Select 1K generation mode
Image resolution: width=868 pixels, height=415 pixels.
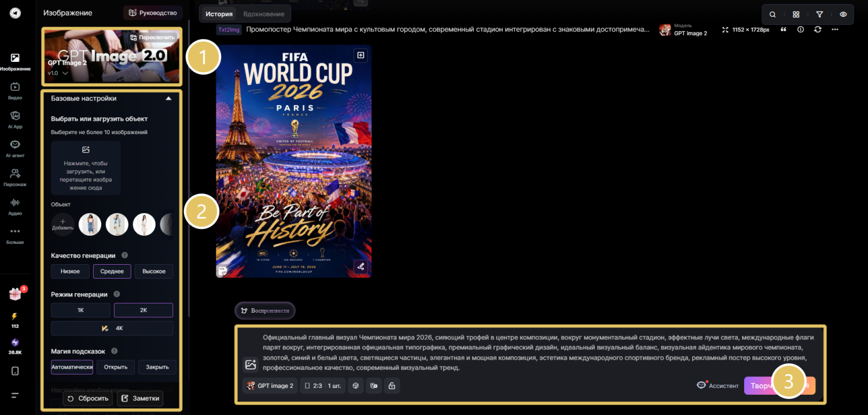(x=81, y=310)
